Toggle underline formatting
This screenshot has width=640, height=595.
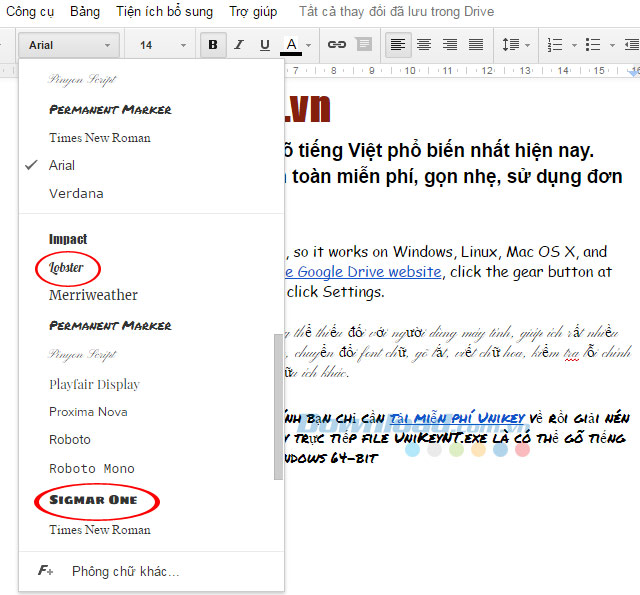(x=265, y=45)
